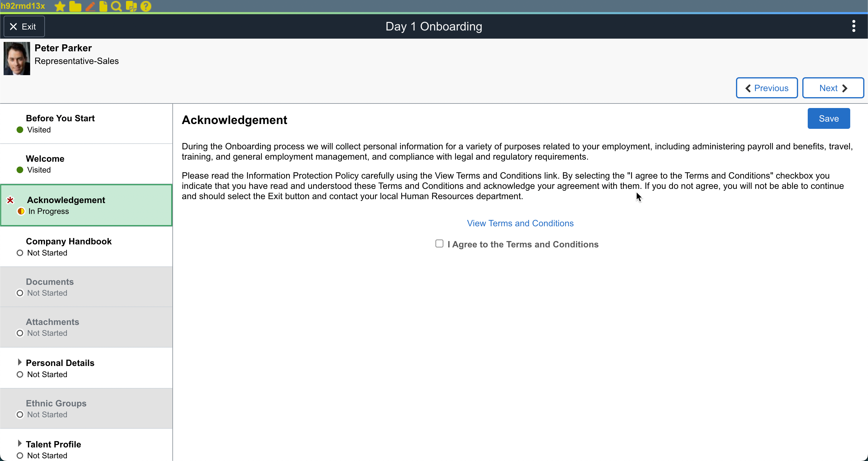
Task: Expand the Personal Details section
Action: pos(20,361)
